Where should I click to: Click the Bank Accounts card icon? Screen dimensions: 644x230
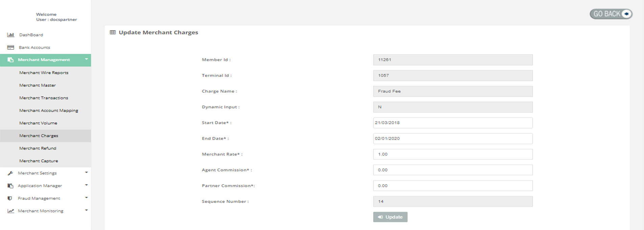(x=10, y=47)
